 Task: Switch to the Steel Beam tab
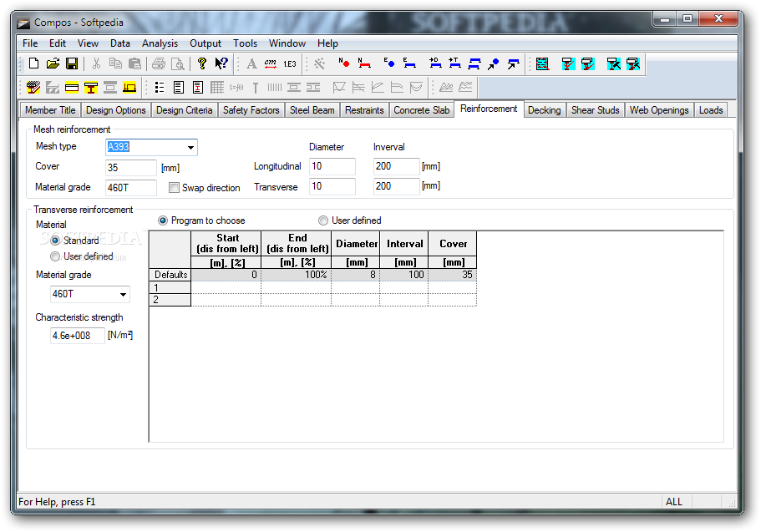pyautogui.click(x=312, y=110)
